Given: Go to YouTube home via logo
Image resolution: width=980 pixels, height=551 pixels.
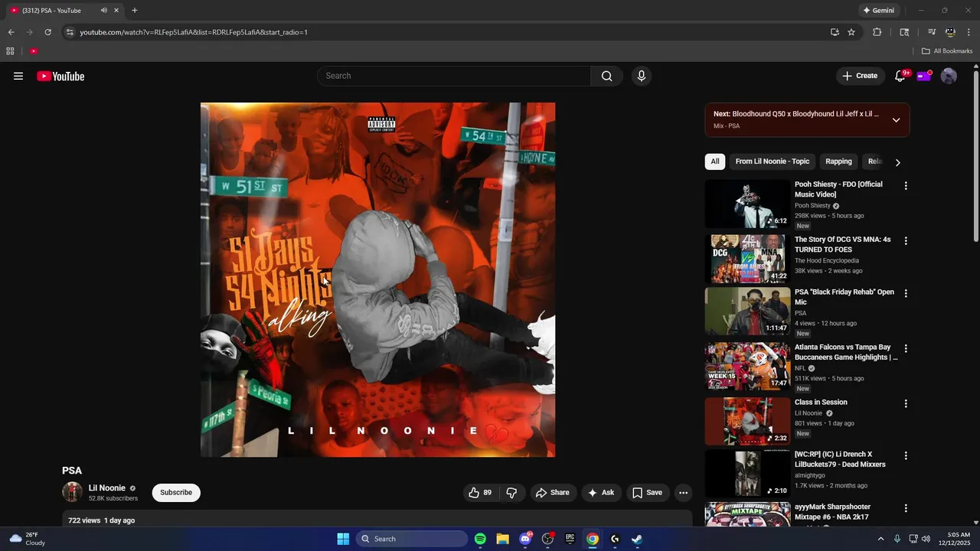Looking at the screenshot, I should 60,76.
